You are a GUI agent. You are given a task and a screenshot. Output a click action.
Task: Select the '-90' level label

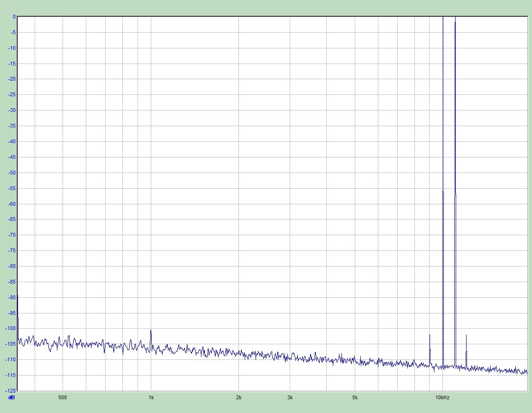point(12,297)
